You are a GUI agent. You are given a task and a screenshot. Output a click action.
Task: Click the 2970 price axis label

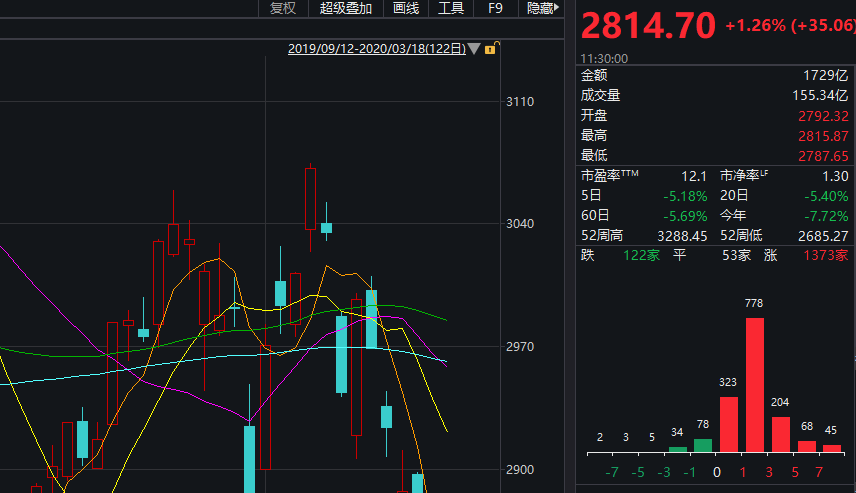(520, 347)
